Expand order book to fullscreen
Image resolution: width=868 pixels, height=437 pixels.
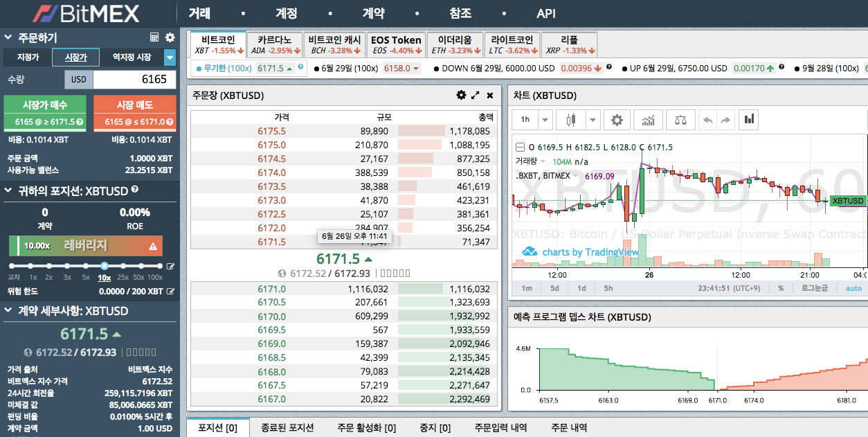coord(476,95)
